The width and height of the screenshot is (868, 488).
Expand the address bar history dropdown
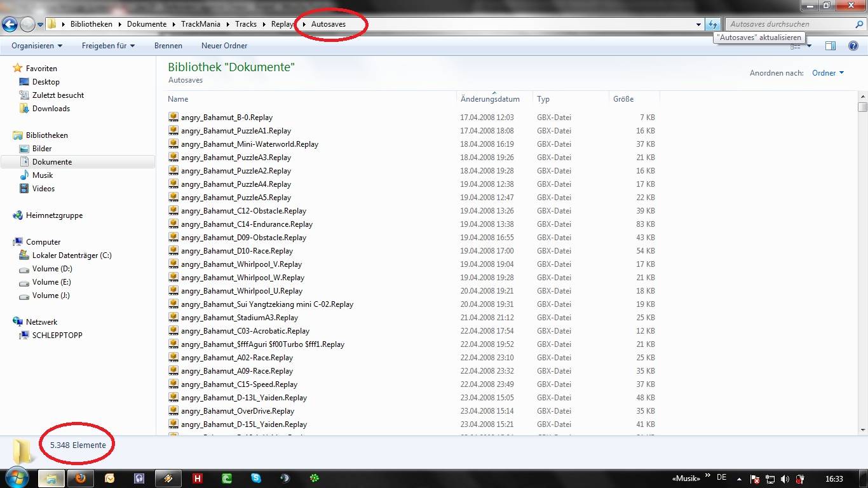pyautogui.click(x=699, y=24)
